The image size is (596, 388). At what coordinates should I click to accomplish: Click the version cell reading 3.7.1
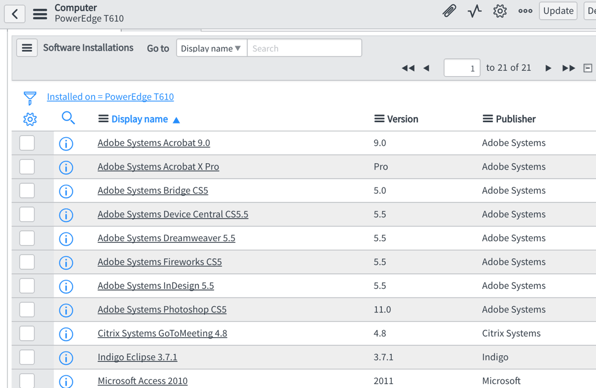pyautogui.click(x=383, y=357)
